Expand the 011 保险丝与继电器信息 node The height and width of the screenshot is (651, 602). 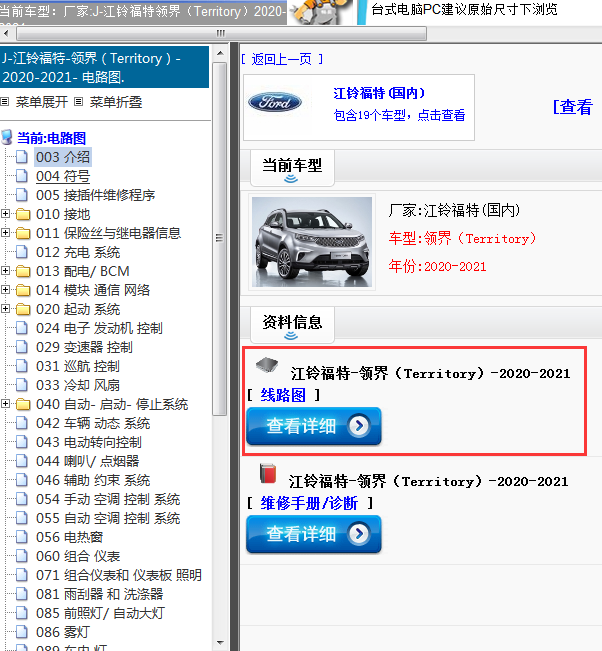coord(5,233)
